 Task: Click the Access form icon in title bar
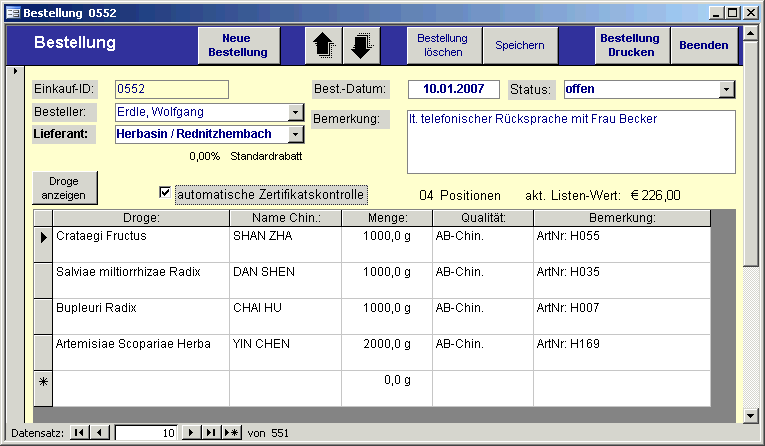pos(13,13)
